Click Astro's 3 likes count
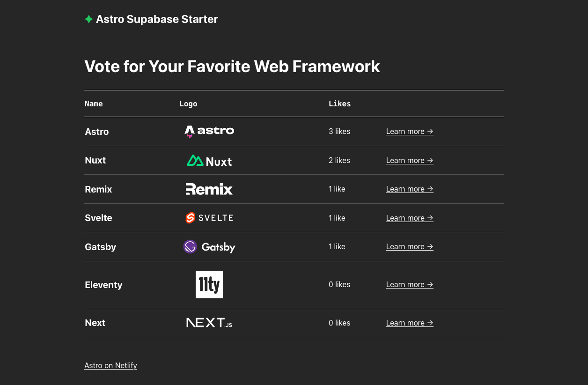588x385 pixels. click(339, 132)
